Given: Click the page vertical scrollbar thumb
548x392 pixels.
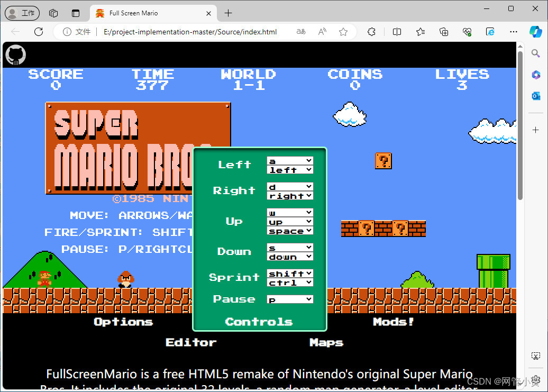Looking at the screenshot, I should coord(520,125).
